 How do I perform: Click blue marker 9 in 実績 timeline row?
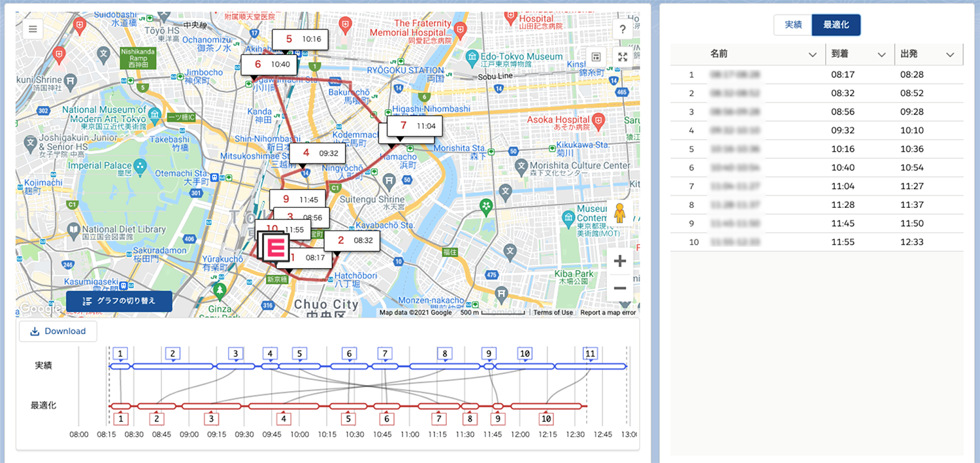pos(489,354)
